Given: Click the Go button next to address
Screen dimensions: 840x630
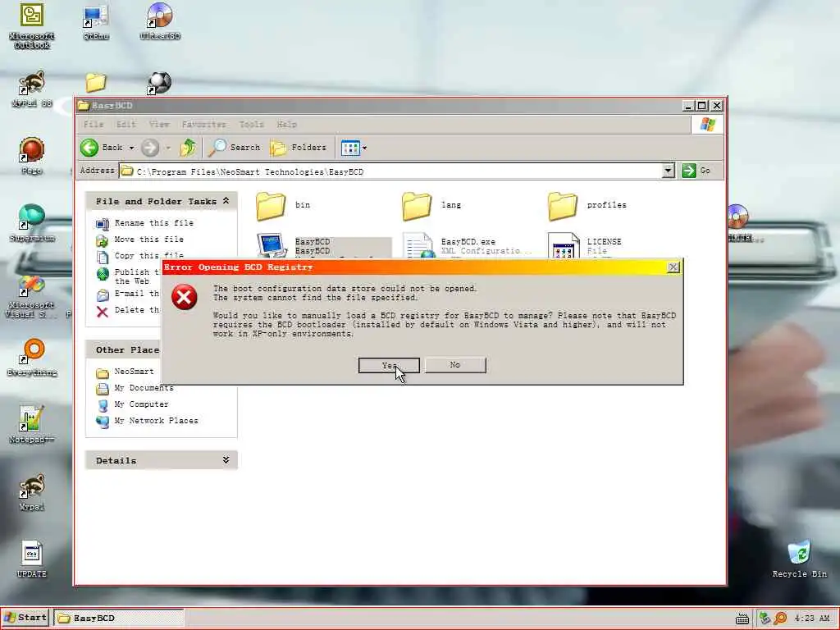Looking at the screenshot, I should pyautogui.click(x=696, y=171).
